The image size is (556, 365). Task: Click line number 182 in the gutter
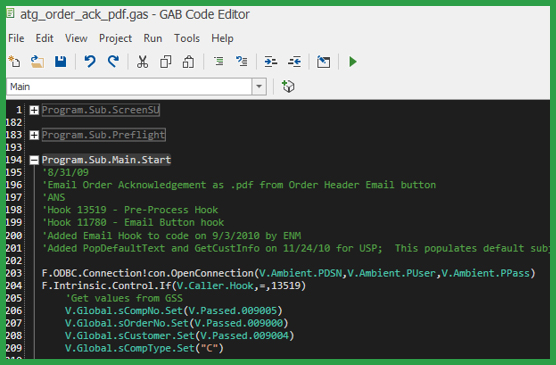pos(14,122)
